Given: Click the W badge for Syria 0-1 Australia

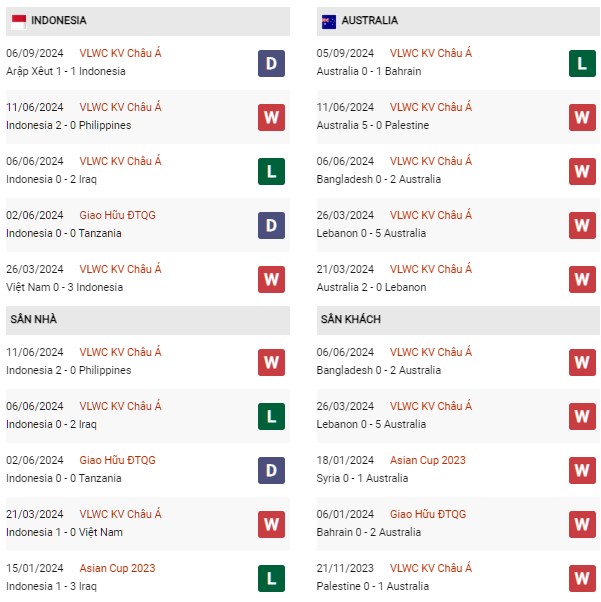Looking at the screenshot, I should 582,470.
